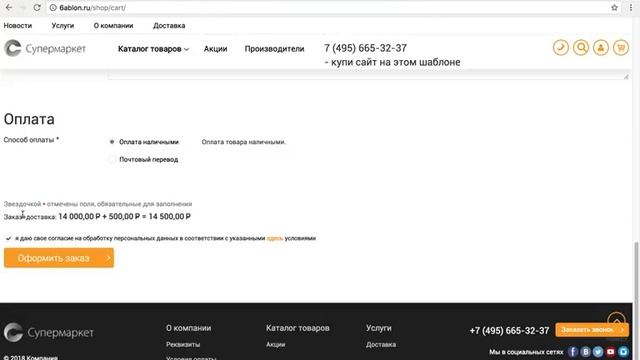Open the VK social icon
Image resolution: width=640 pixels, height=360 pixels.
click(x=586, y=351)
